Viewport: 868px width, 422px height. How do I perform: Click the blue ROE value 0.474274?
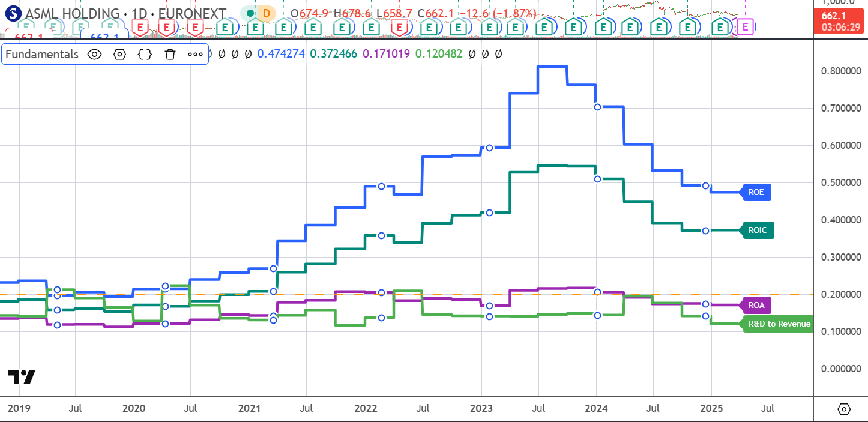[x=282, y=54]
